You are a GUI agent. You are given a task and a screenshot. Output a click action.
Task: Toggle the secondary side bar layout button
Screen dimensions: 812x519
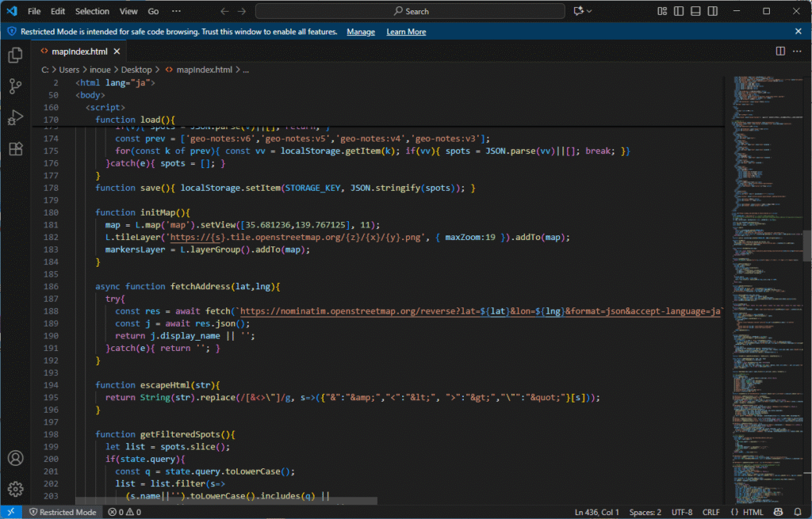[711, 11]
